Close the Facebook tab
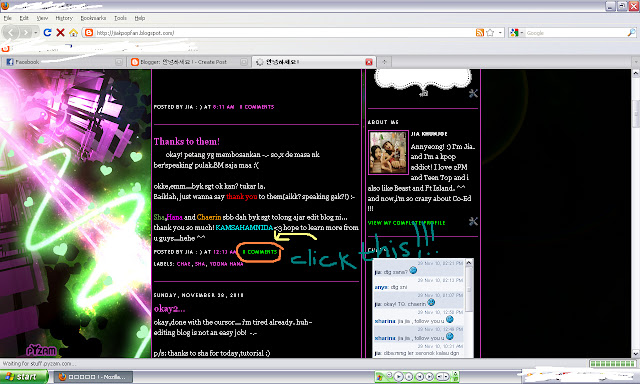640x384 pixels. [x=119, y=62]
